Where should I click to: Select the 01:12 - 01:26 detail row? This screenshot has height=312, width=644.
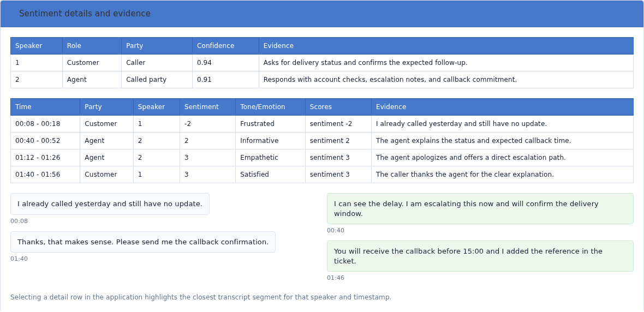(322, 158)
